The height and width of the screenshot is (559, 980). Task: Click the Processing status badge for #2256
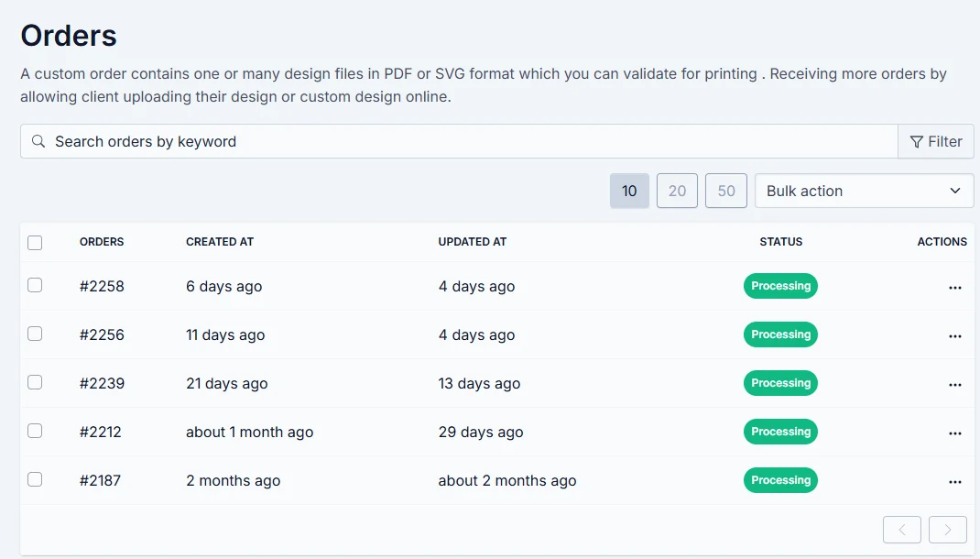[x=780, y=334]
